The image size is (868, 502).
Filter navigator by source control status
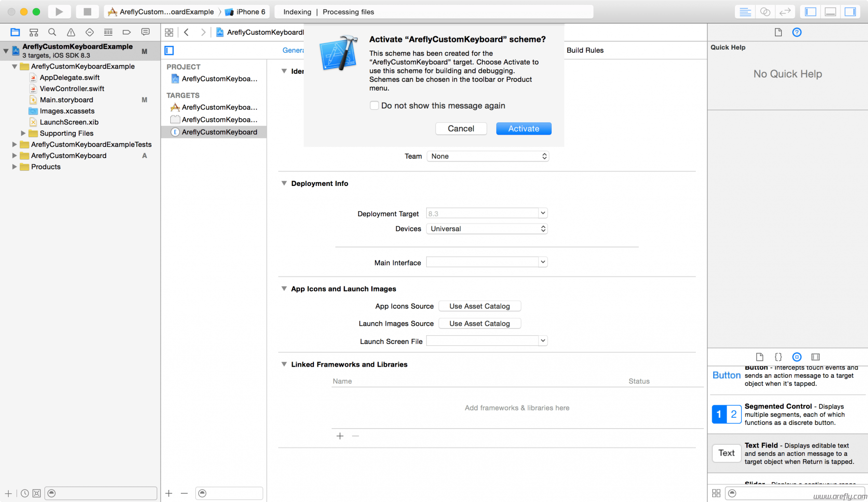point(37,493)
